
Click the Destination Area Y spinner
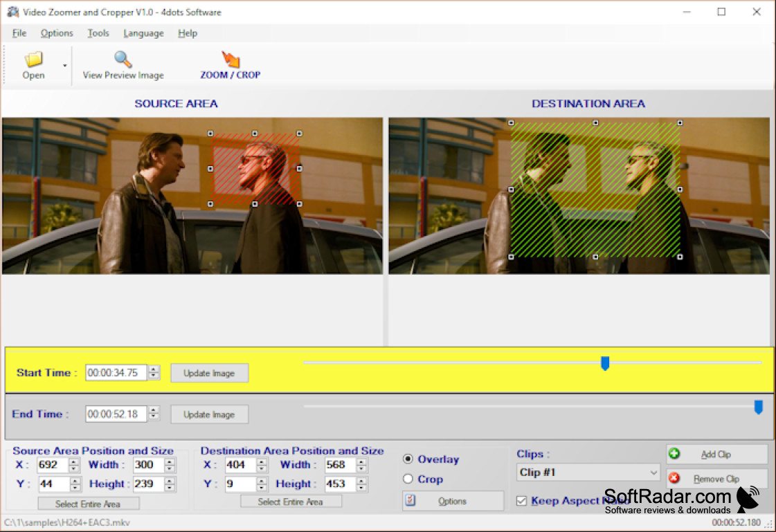click(x=261, y=484)
